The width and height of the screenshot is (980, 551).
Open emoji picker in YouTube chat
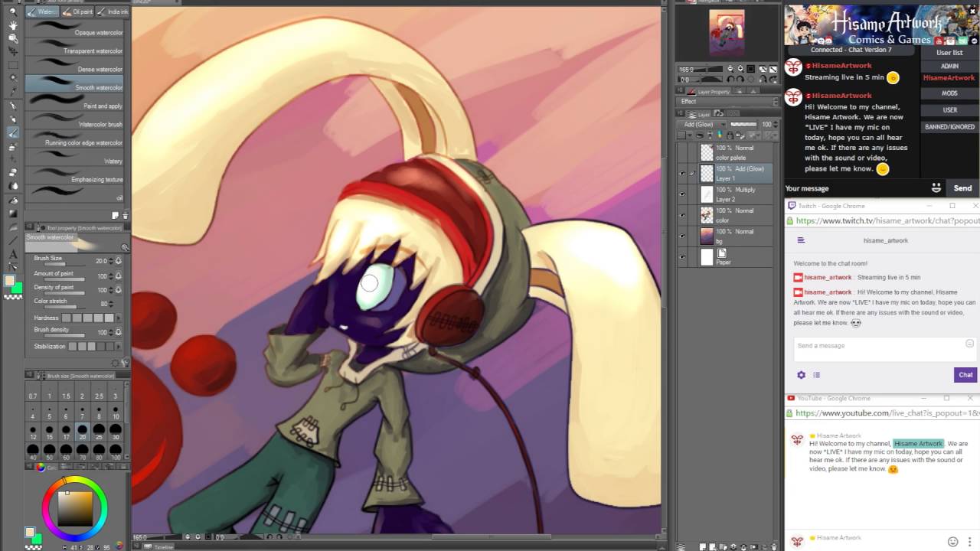coord(952,542)
